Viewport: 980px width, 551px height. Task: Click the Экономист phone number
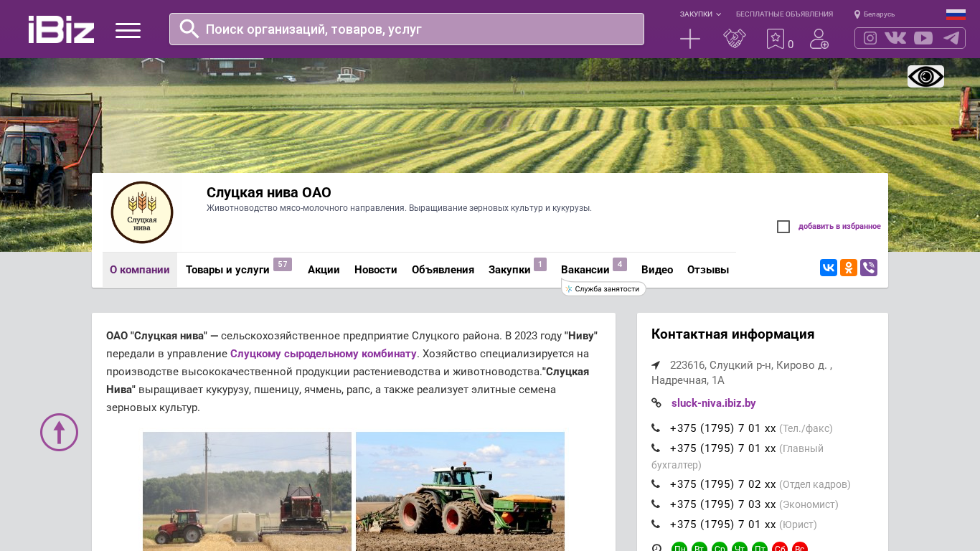point(723,504)
